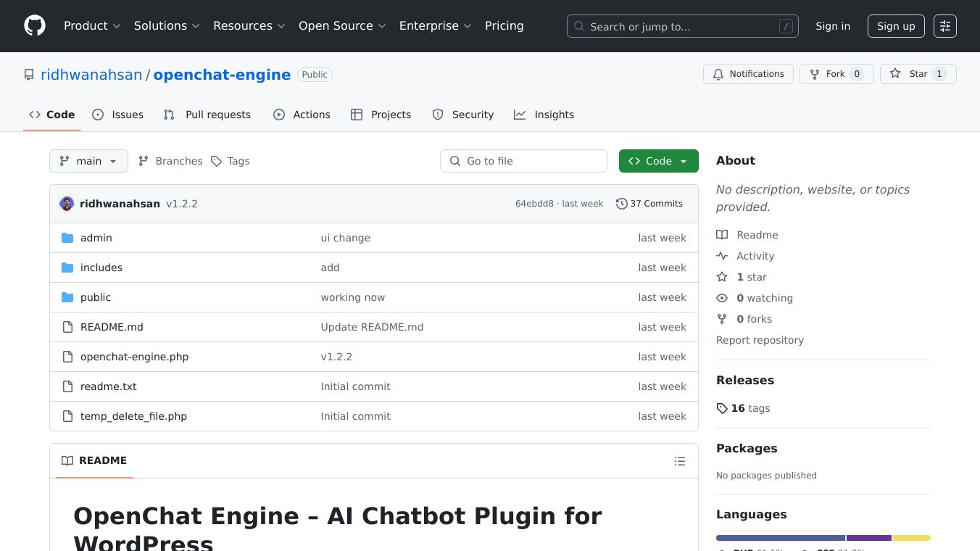This screenshot has height=551, width=980.
Task: Click the Go to file field
Action: pyautogui.click(x=523, y=161)
